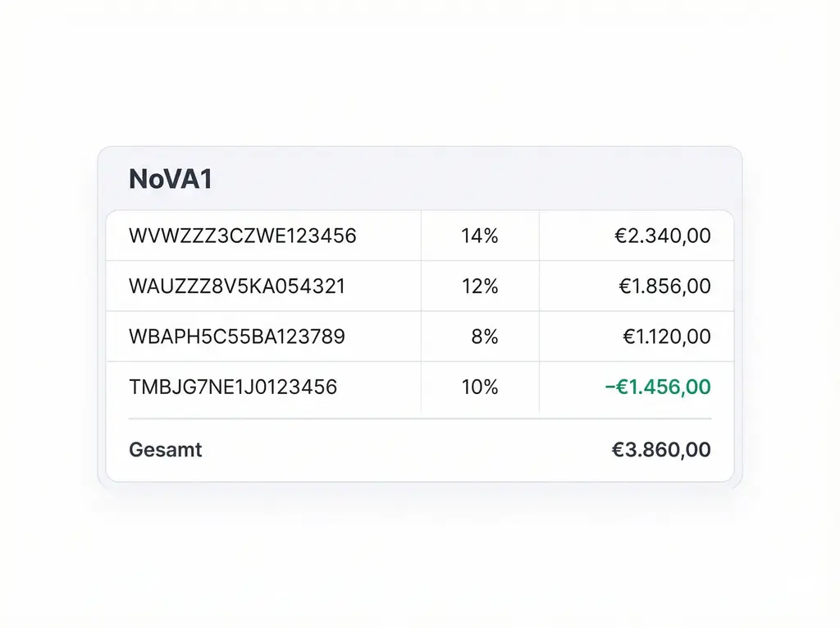
Task: Select VIN TMBJG7NE1J0123456
Action: point(233,387)
